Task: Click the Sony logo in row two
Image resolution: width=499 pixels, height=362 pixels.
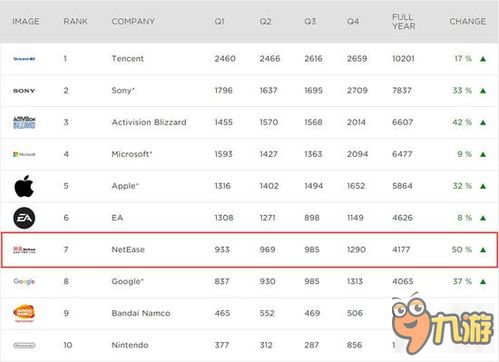Action: [x=24, y=91]
